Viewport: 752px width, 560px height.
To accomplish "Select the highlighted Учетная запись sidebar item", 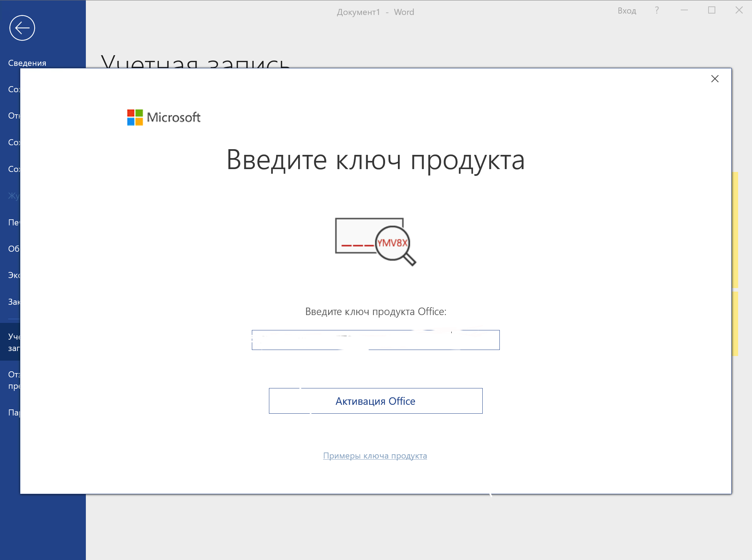I will point(10,342).
